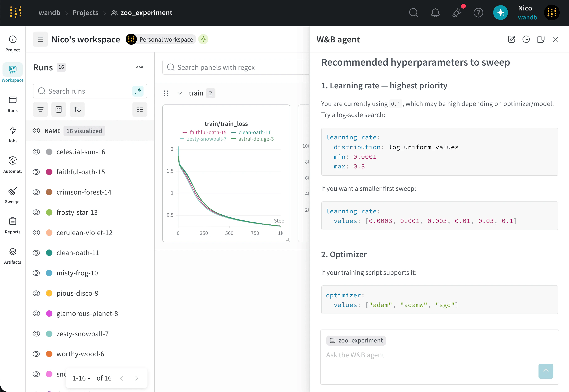Focus the Search panels with regex field

[x=236, y=67]
